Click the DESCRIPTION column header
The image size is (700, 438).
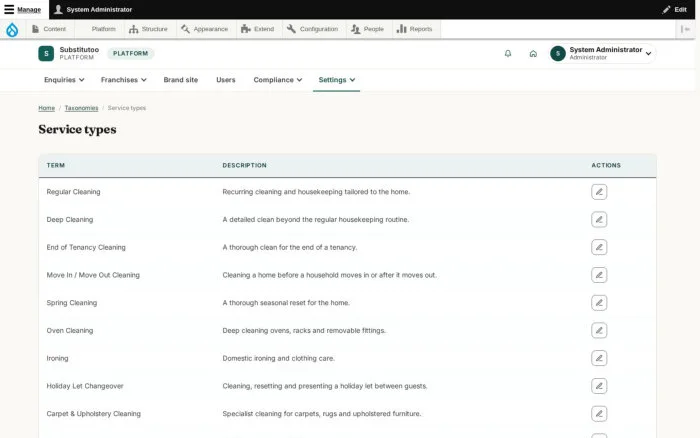click(x=245, y=165)
